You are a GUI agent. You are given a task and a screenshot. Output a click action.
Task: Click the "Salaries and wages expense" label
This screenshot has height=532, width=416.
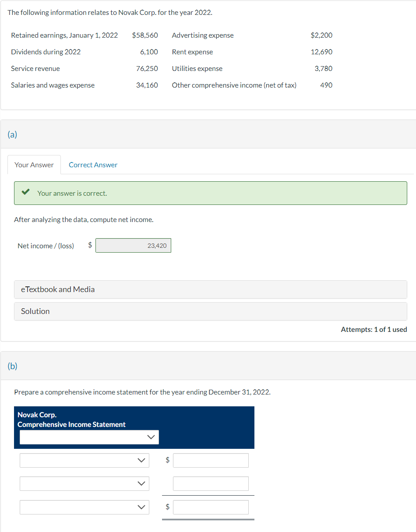pyautogui.click(x=53, y=85)
